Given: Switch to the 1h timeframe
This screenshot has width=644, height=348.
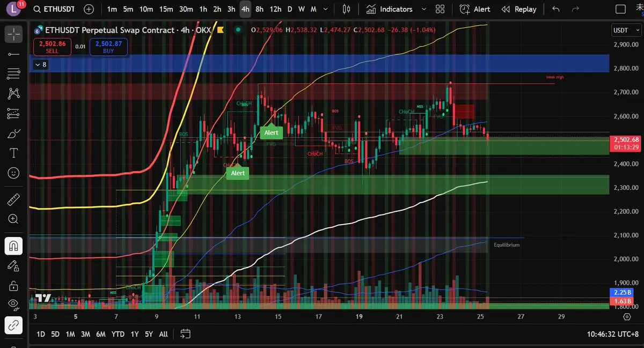Looking at the screenshot, I should 203,9.
